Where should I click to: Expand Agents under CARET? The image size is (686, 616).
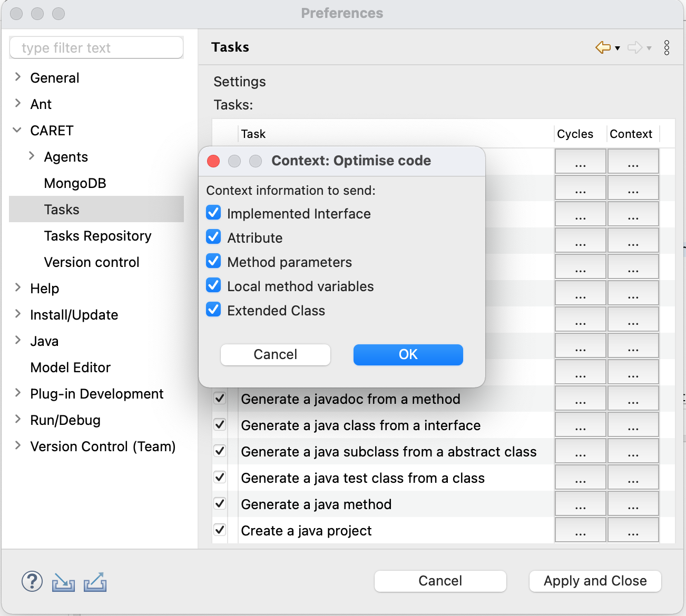point(31,156)
